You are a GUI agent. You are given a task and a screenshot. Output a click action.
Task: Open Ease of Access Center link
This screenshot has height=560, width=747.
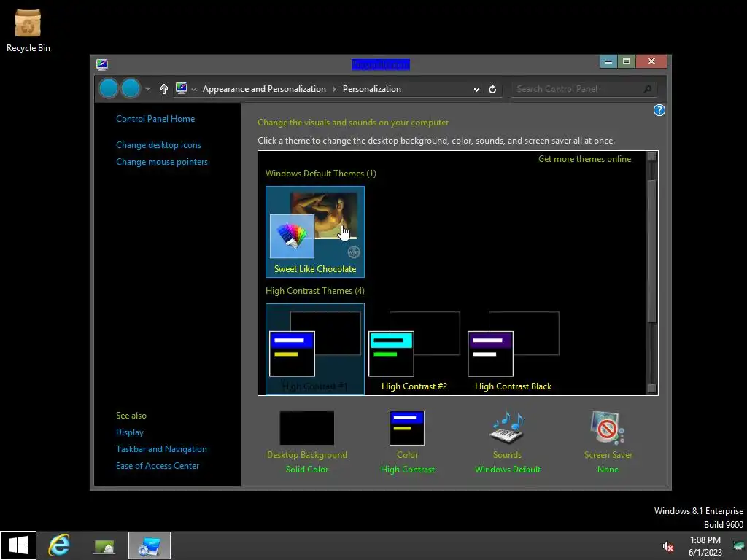pyautogui.click(x=158, y=466)
